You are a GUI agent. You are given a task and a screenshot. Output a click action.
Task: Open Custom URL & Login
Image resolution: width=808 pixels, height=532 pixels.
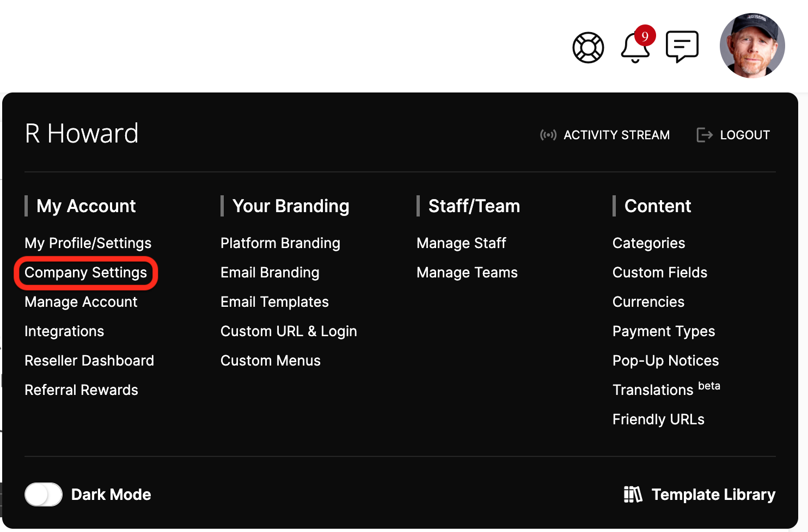click(289, 331)
